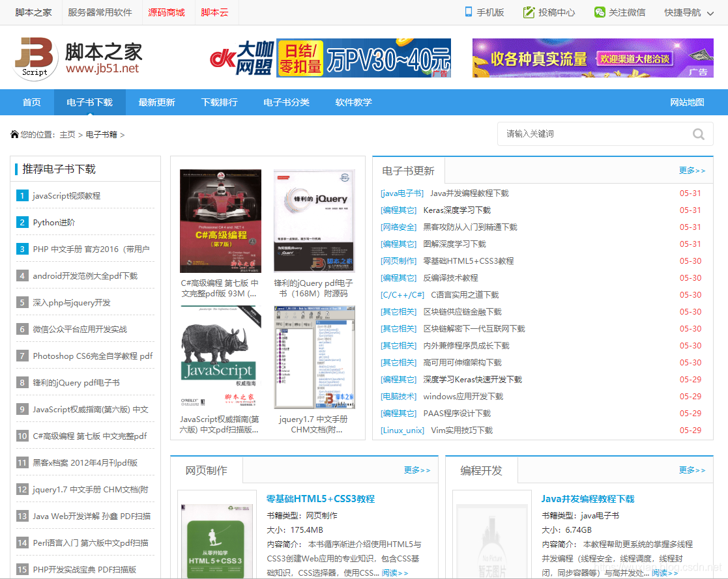Image resolution: width=728 pixels, height=579 pixels.
Task: Click the [java电子书] category tag
Action: point(402,193)
